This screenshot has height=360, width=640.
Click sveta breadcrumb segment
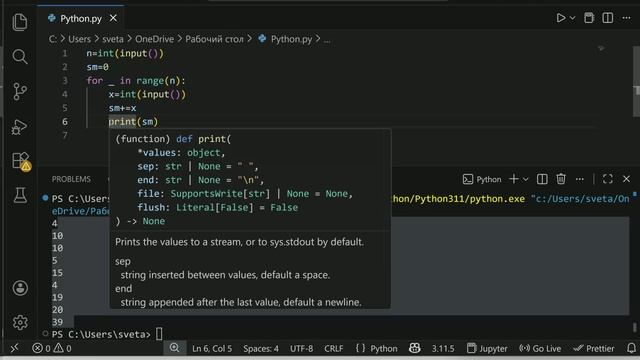coord(113,39)
